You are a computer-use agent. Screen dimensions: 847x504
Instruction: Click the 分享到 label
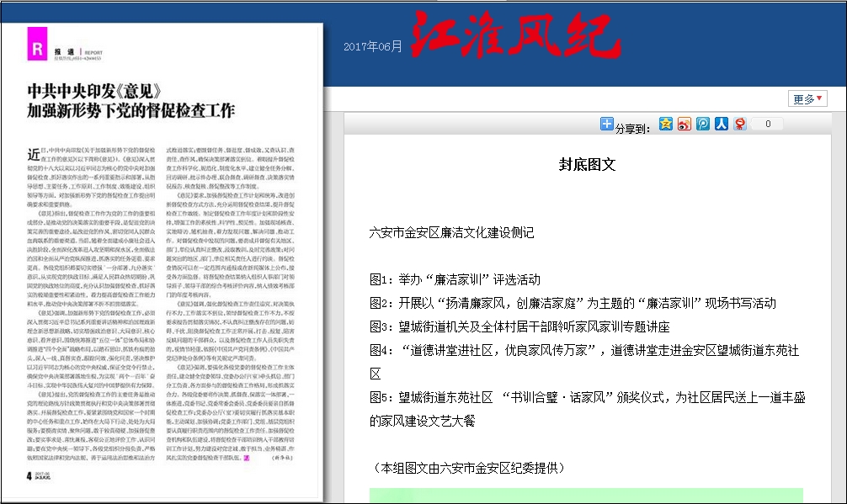click(632, 129)
